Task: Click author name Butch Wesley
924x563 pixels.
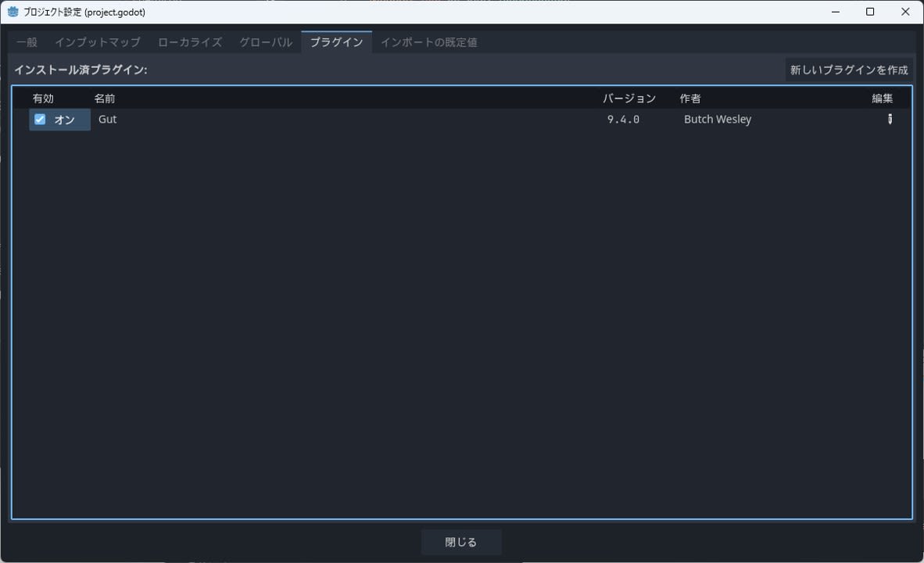Action: click(x=717, y=119)
